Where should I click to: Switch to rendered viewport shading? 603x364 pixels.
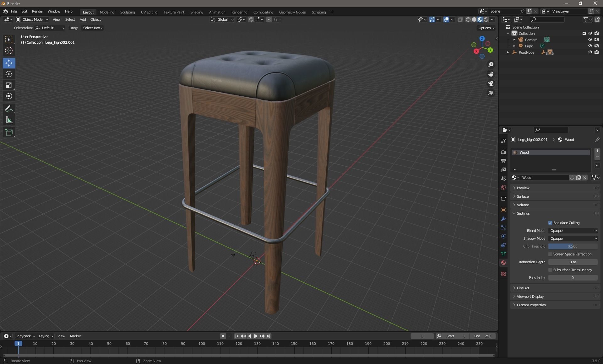click(x=486, y=19)
